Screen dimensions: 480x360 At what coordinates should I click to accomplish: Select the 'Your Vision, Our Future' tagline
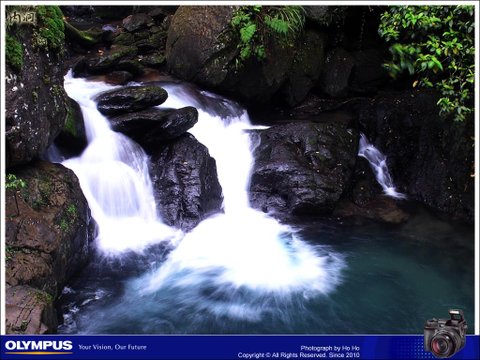[x=112, y=347]
